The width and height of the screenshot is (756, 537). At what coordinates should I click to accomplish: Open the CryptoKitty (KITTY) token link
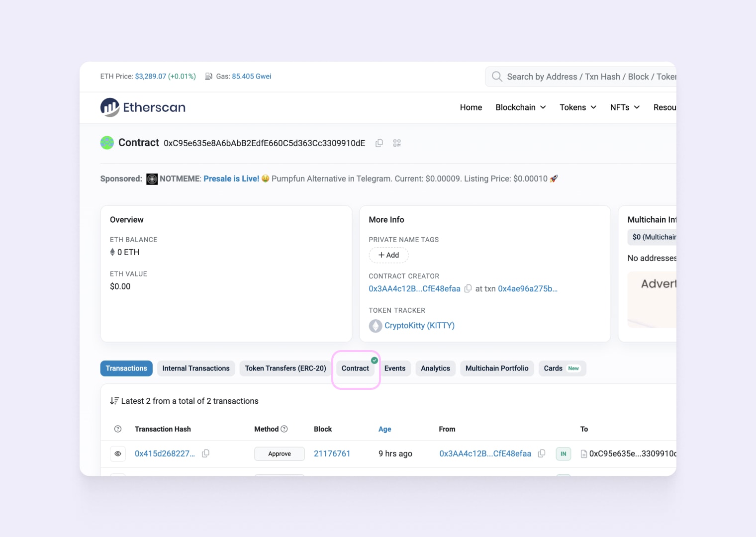[419, 326]
